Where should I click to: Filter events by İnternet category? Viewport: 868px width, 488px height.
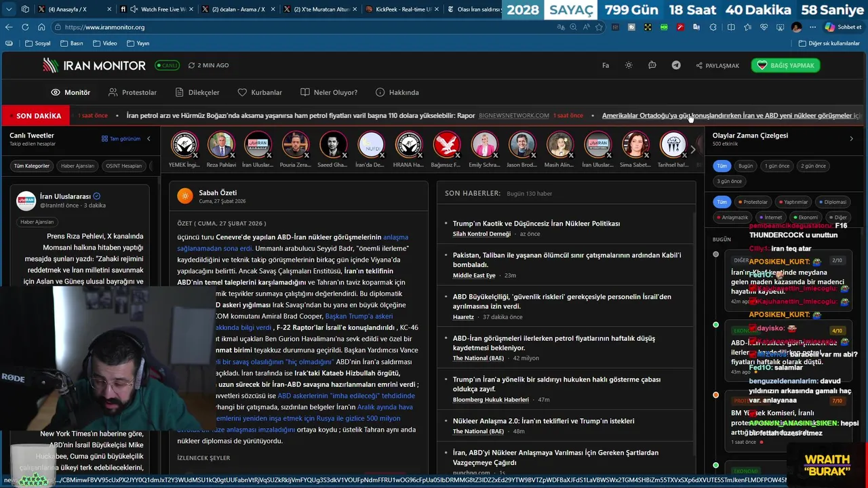coord(771,218)
